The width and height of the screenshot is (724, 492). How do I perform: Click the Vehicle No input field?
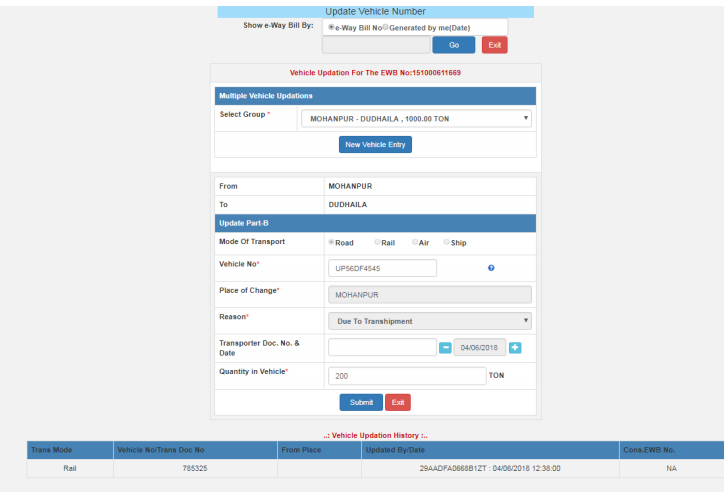[x=382, y=268]
